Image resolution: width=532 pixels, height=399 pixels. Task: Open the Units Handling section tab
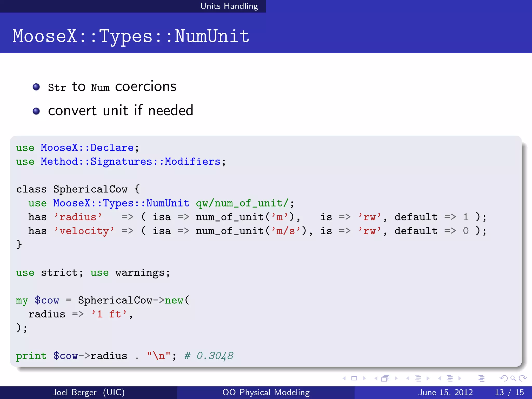coord(229,6)
